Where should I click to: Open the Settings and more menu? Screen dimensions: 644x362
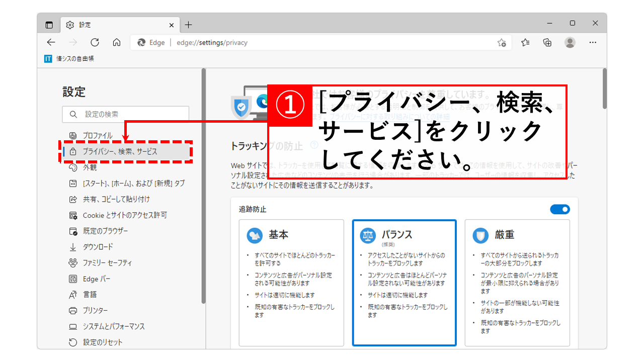pyautogui.click(x=593, y=43)
